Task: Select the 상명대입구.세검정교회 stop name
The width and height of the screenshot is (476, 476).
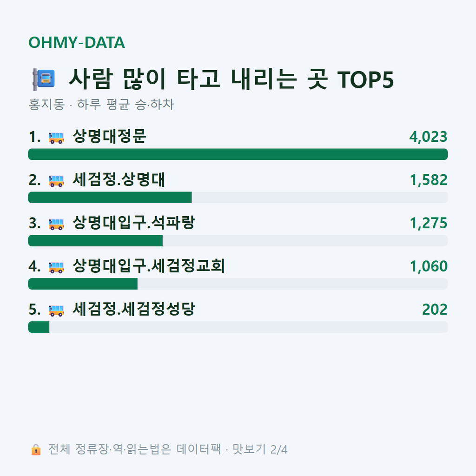Action: coord(149,266)
